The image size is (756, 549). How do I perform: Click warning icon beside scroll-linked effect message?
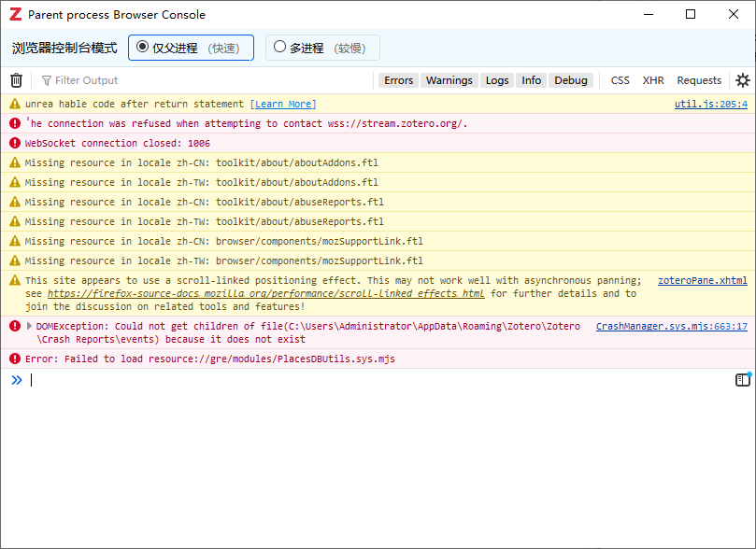click(15, 280)
